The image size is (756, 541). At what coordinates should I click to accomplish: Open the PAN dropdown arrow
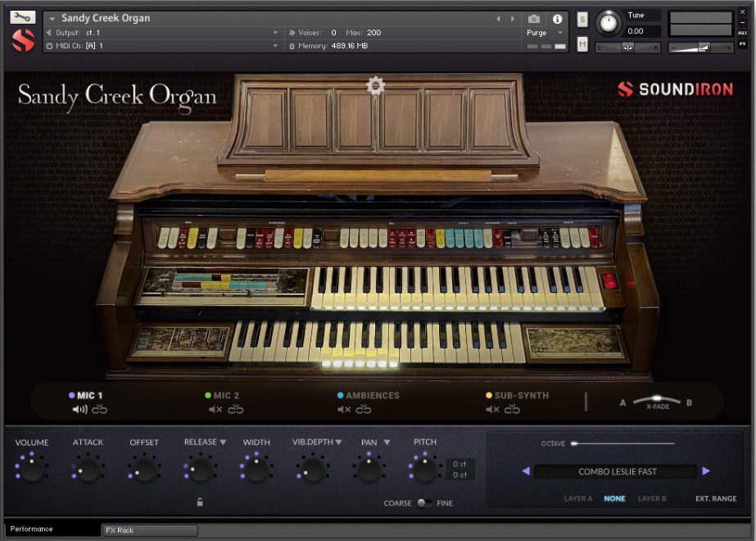(387, 441)
